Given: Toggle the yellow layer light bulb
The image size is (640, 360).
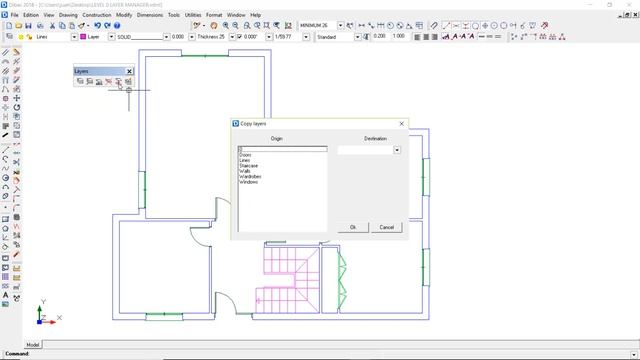Looking at the screenshot, I should [x=21, y=37].
